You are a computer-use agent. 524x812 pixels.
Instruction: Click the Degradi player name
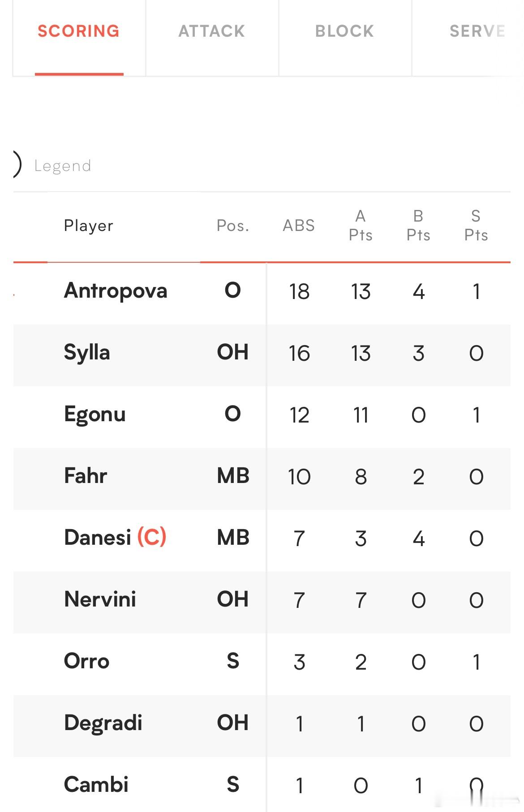pyautogui.click(x=103, y=723)
